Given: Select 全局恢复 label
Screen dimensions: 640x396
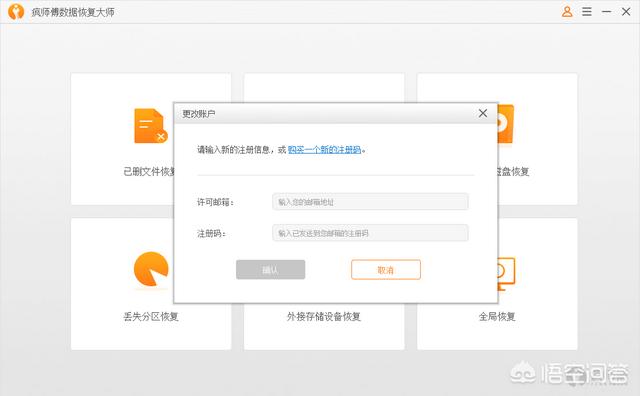Looking at the screenshot, I should [497, 316].
